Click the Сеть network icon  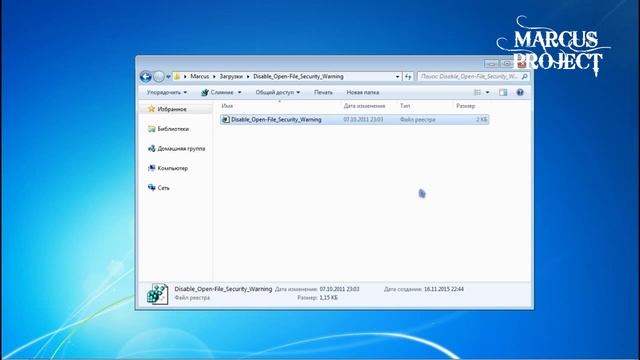tap(151, 187)
